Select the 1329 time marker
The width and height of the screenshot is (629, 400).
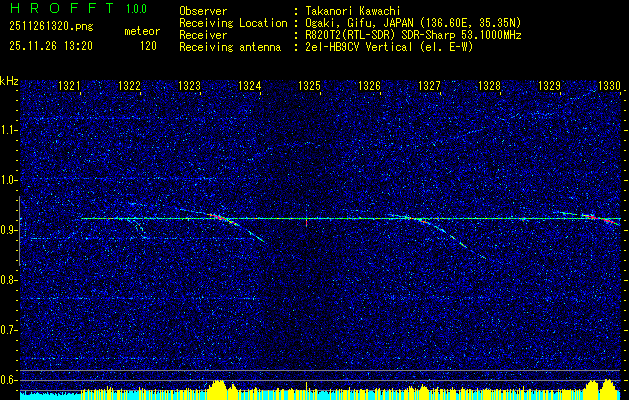[549, 85]
